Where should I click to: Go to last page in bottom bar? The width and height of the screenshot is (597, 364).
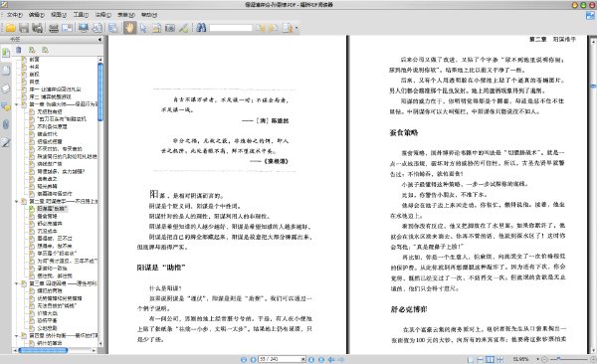pyautogui.click(x=321, y=359)
